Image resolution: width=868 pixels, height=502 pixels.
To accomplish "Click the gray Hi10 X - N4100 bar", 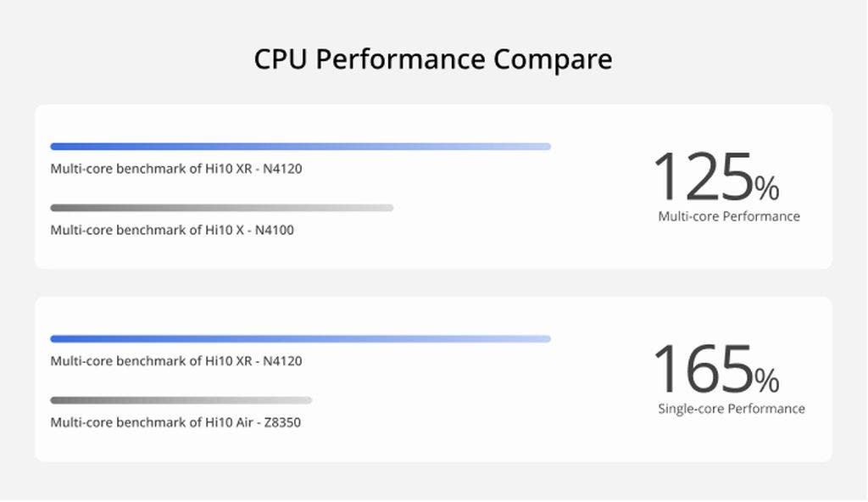I will 221,208.
